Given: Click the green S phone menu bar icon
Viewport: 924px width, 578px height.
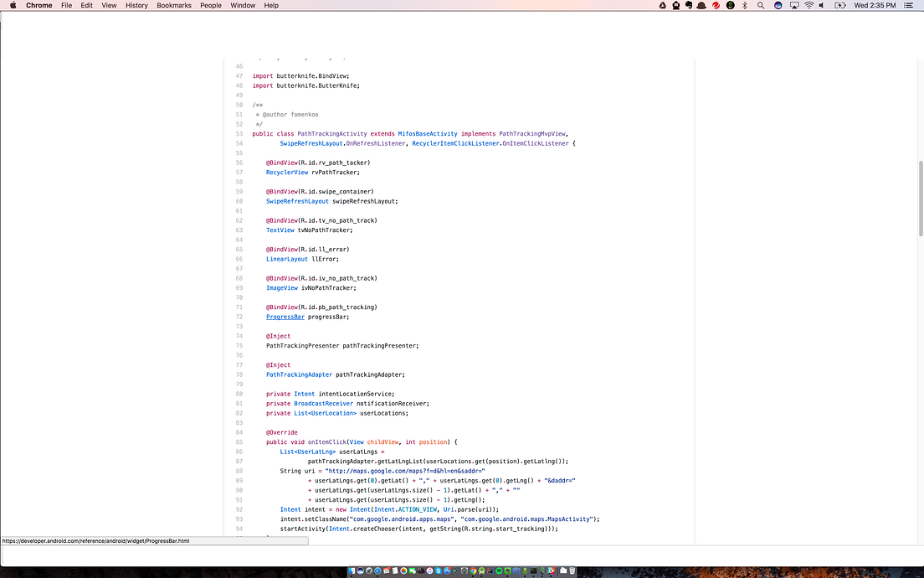Looking at the screenshot, I should pos(730,5).
